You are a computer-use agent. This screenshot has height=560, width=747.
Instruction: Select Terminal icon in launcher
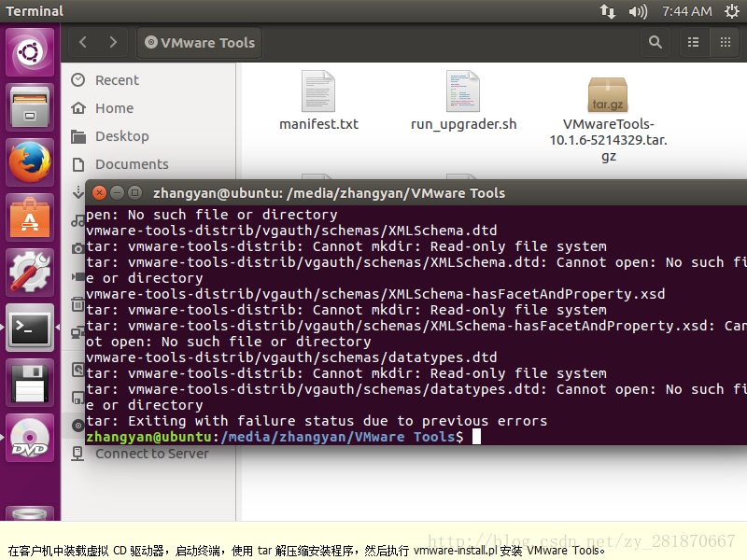(x=30, y=329)
